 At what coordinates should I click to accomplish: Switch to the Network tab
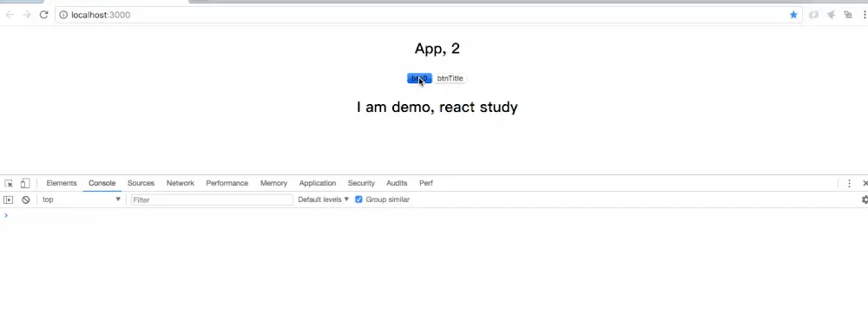181,183
